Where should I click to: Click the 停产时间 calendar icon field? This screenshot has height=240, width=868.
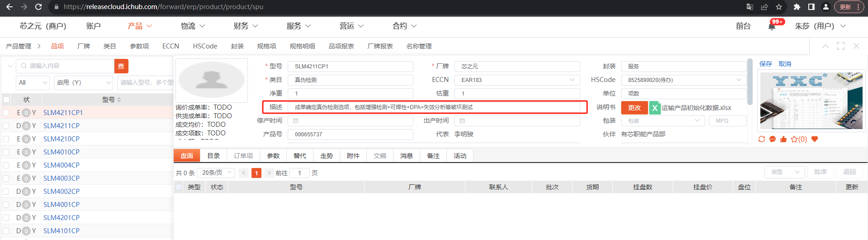[x=351, y=121]
